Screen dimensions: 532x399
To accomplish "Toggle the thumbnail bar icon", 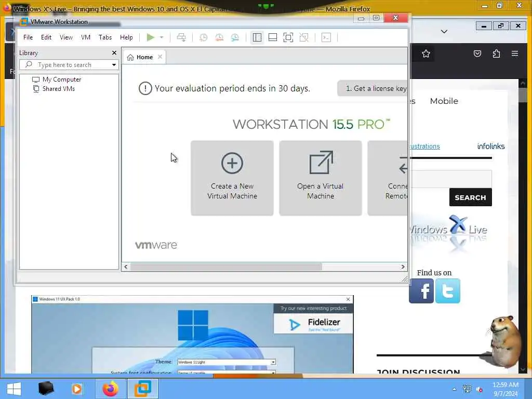I will (273, 37).
